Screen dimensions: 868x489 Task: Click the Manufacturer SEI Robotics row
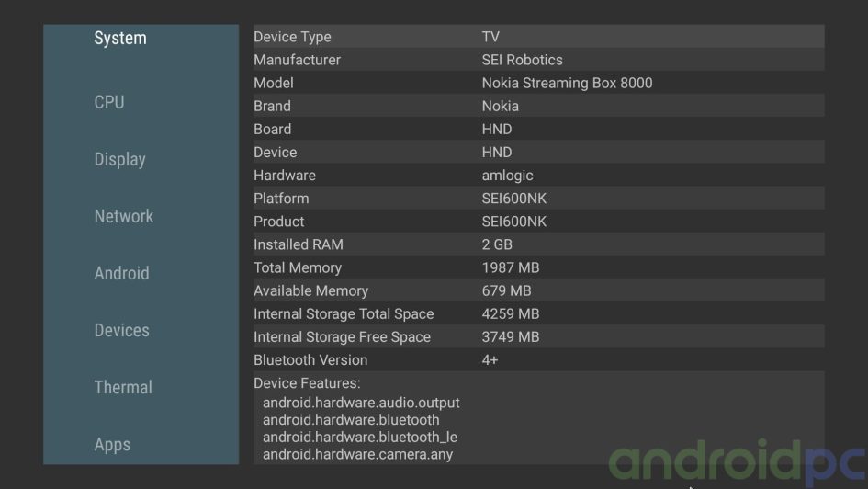click(x=538, y=60)
